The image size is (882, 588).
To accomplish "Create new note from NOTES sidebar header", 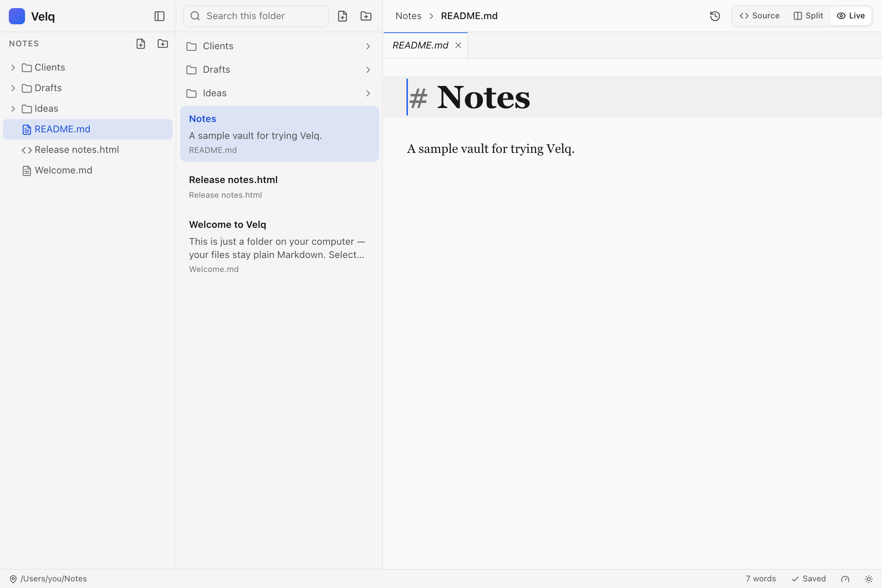I will [x=141, y=43].
